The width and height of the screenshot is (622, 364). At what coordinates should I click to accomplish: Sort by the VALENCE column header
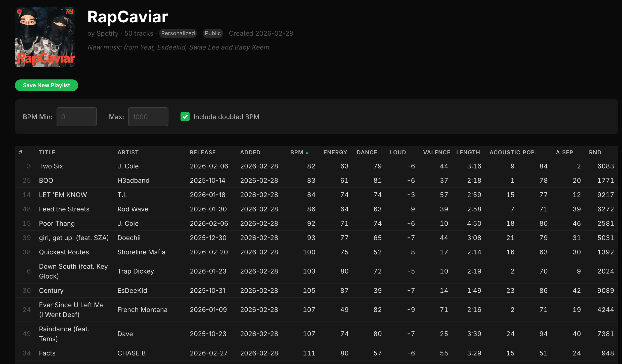click(x=436, y=153)
